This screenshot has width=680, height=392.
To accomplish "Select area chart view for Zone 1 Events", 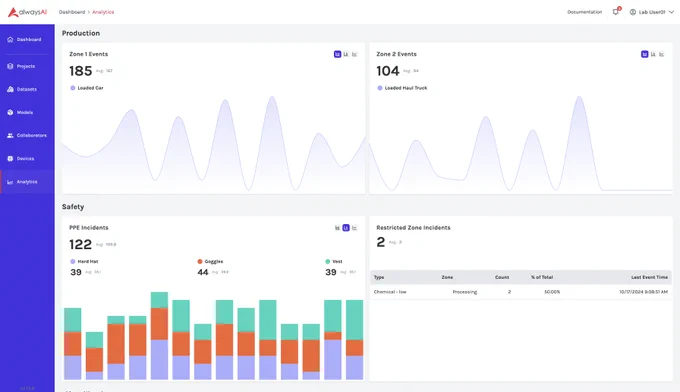I will pyautogui.click(x=337, y=54).
